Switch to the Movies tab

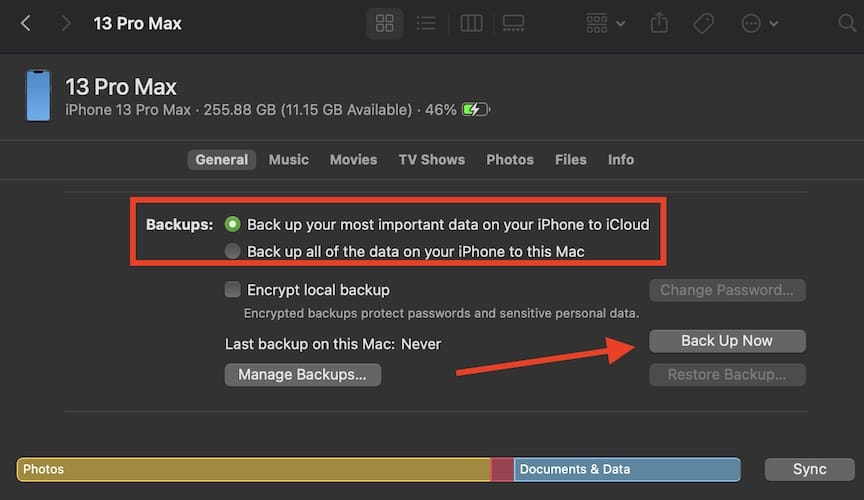pyautogui.click(x=353, y=160)
